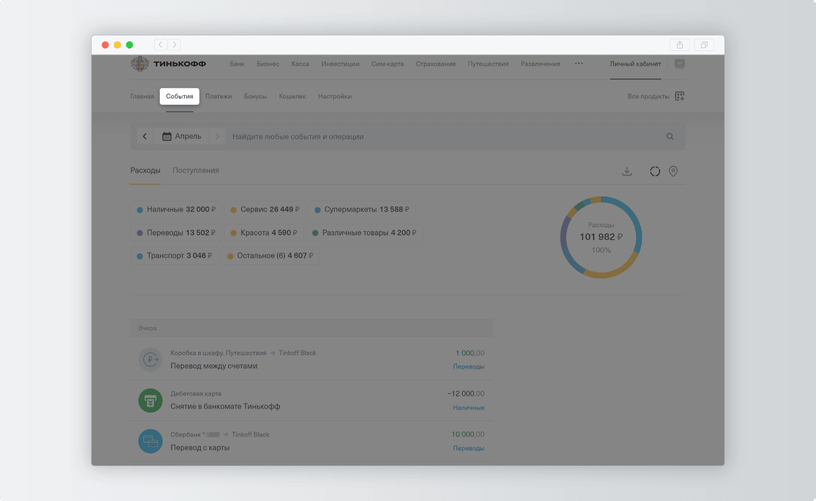The width and height of the screenshot is (816, 501).
Task: Filter by Наличные 32 000 category
Action: click(176, 209)
